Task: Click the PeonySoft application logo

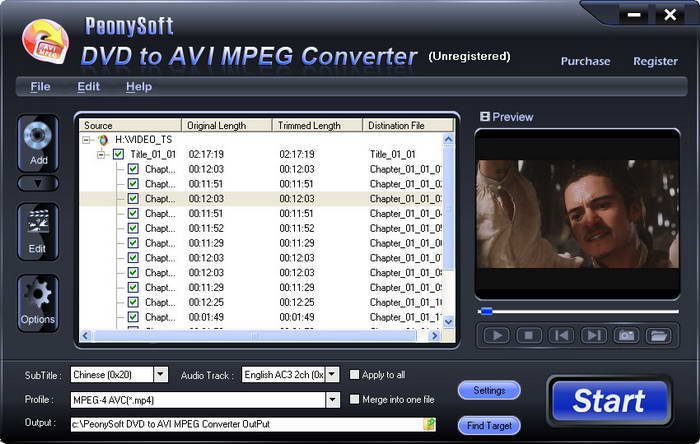Action: point(45,41)
